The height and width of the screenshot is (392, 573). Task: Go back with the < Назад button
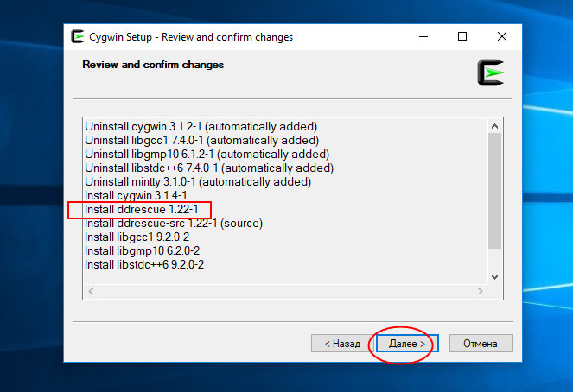pyautogui.click(x=342, y=344)
